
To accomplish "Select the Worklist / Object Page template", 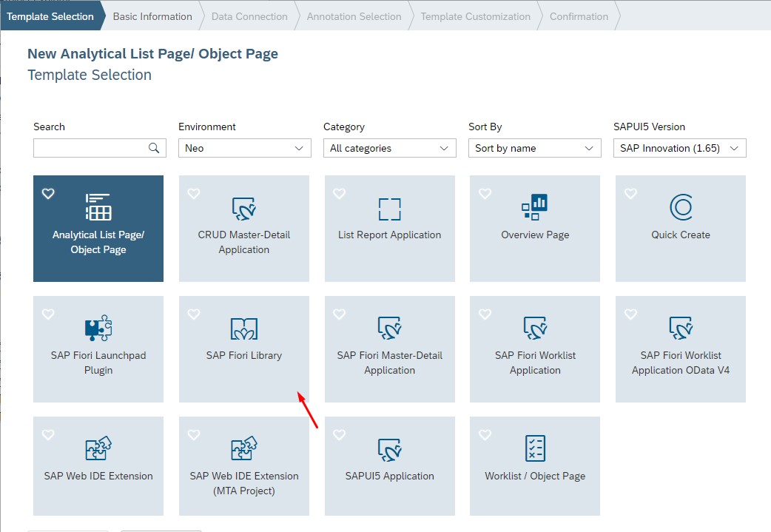I will (x=534, y=466).
